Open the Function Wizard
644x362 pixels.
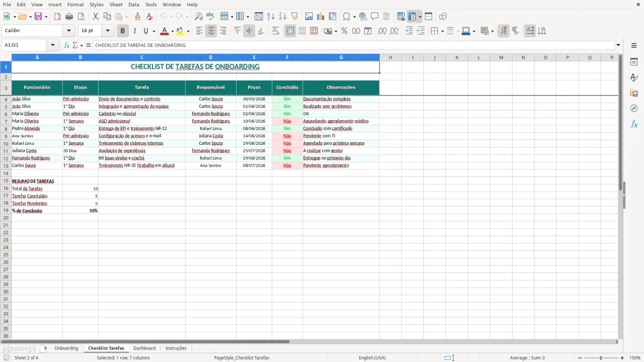pyautogui.click(x=67, y=46)
